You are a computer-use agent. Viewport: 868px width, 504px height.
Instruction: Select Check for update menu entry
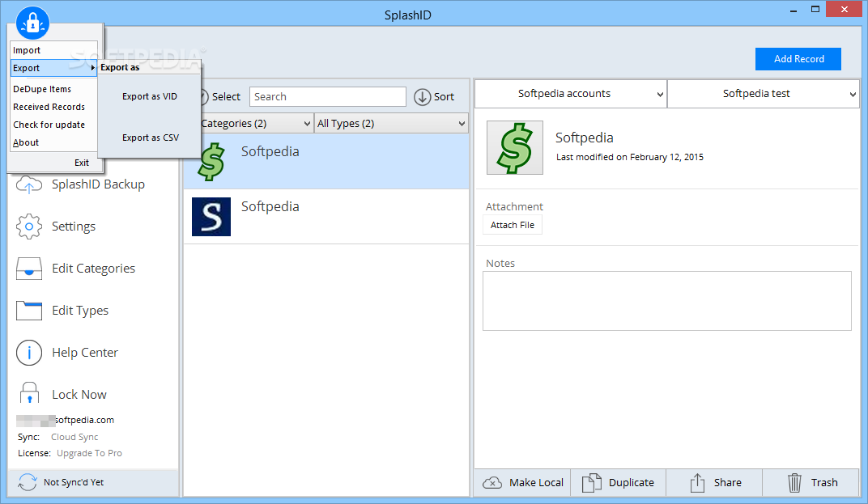53,125
